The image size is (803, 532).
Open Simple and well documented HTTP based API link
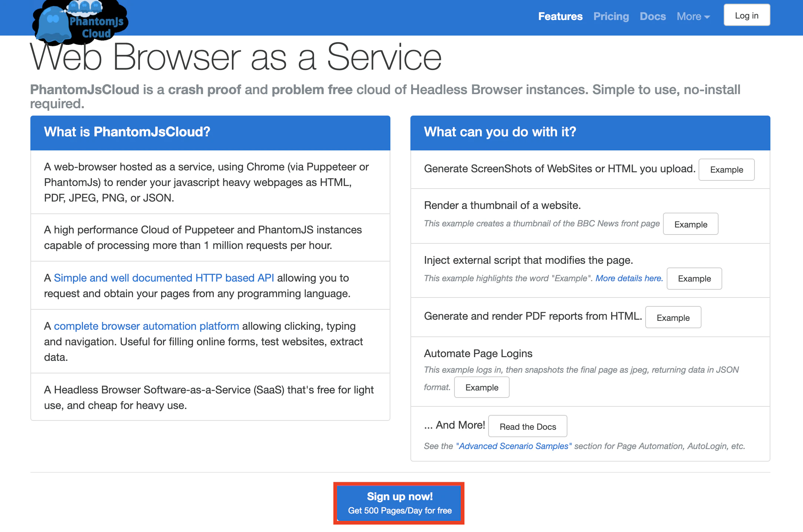164,278
